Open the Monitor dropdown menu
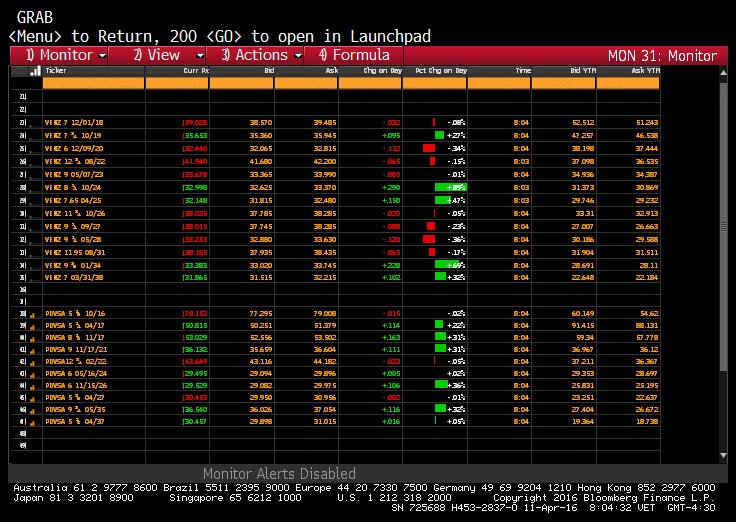 (66, 55)
